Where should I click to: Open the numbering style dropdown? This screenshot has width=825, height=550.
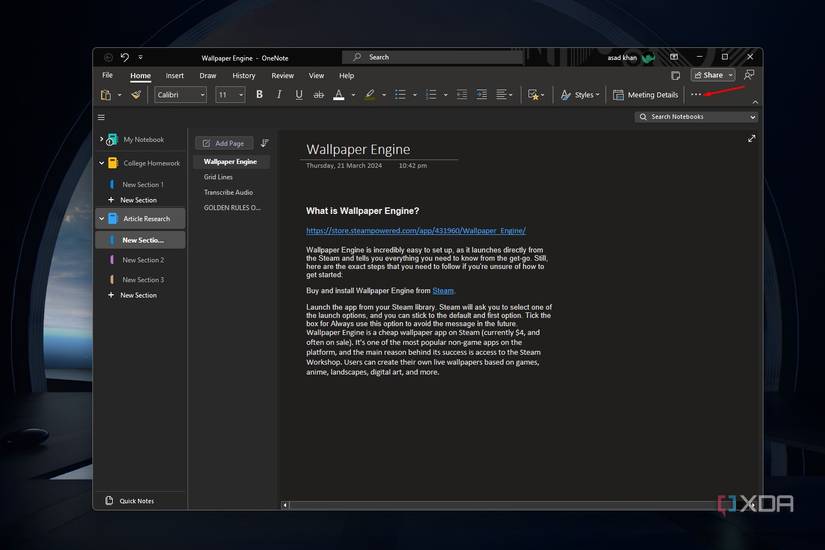(x=445, y=95)
